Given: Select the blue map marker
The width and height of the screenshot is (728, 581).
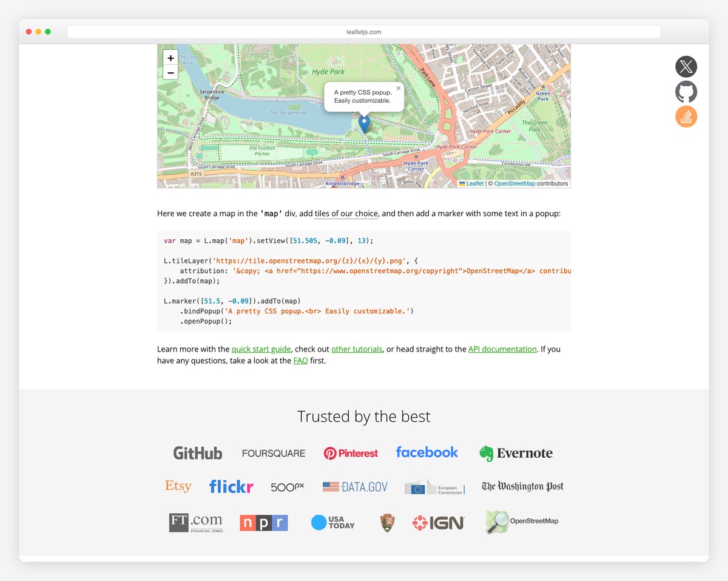Looking at the screenshot, I should coord(364,123).
